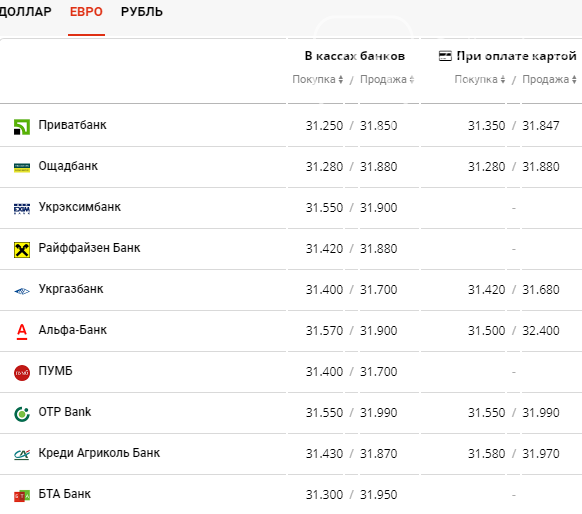Click the Альфа-Банк red A icon
This screenshot has height=514, width=582.
pyautogui.click(x=22, y=332)
